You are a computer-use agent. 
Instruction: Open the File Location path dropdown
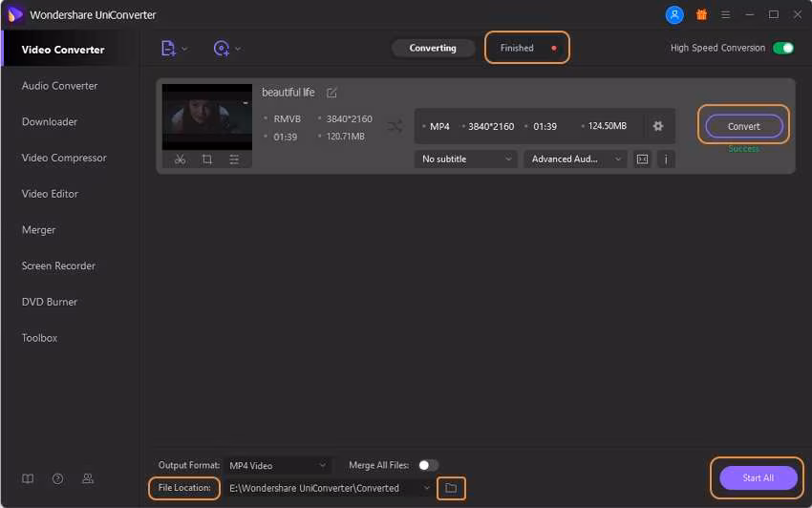point(330,488)
